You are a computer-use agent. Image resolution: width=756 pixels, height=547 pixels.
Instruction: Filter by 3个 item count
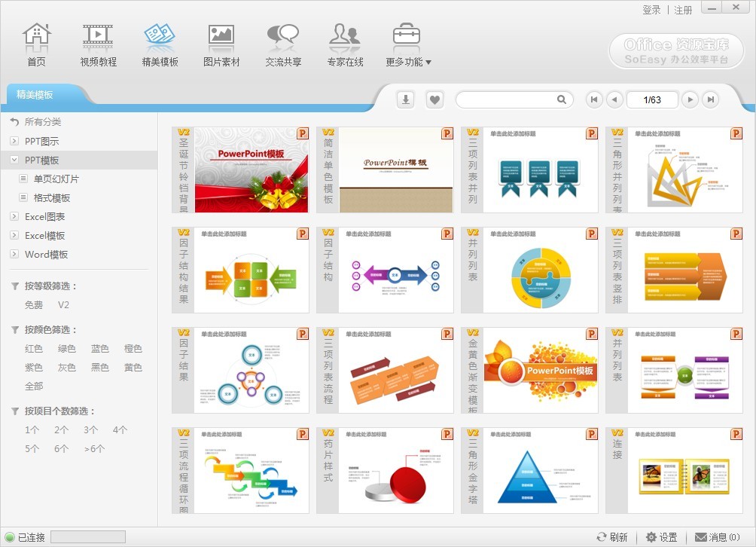click(90, 429)
